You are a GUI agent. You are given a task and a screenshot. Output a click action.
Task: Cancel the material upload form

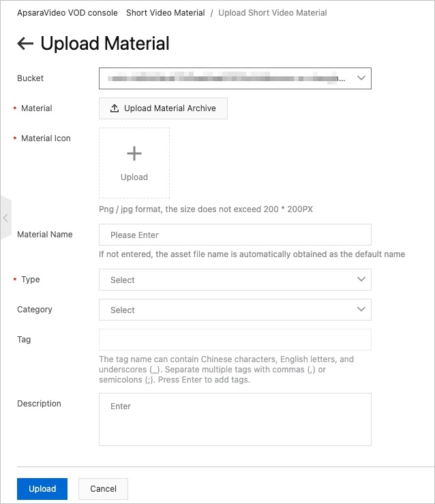104,489
